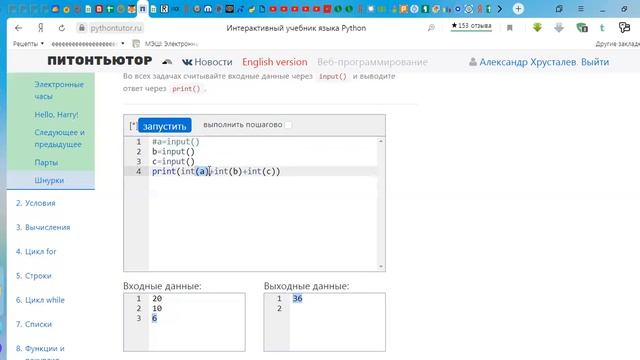Click the green download arrow extension
This screenshot has height=360, width=640.
tap(537, 27)
